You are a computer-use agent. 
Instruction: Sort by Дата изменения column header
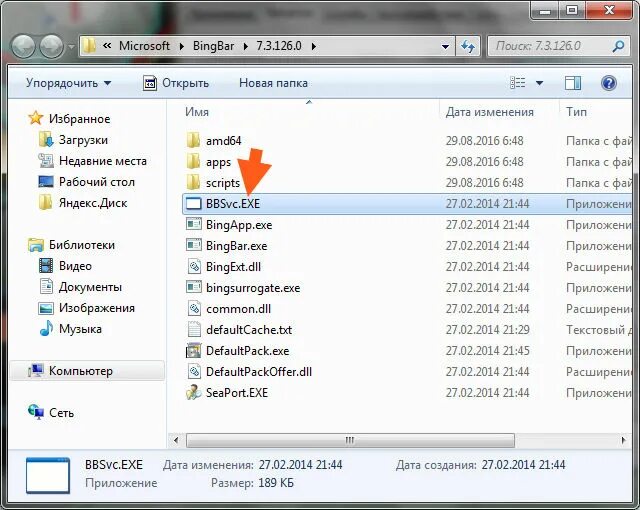(489, 112)
